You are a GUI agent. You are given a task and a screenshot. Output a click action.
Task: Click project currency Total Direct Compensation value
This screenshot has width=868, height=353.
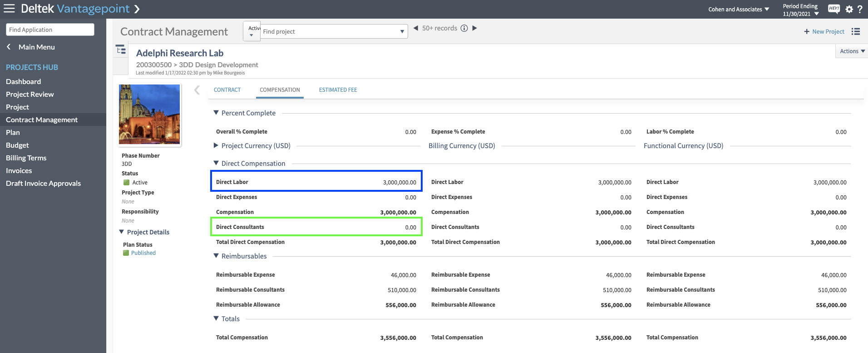click(398, 242)
